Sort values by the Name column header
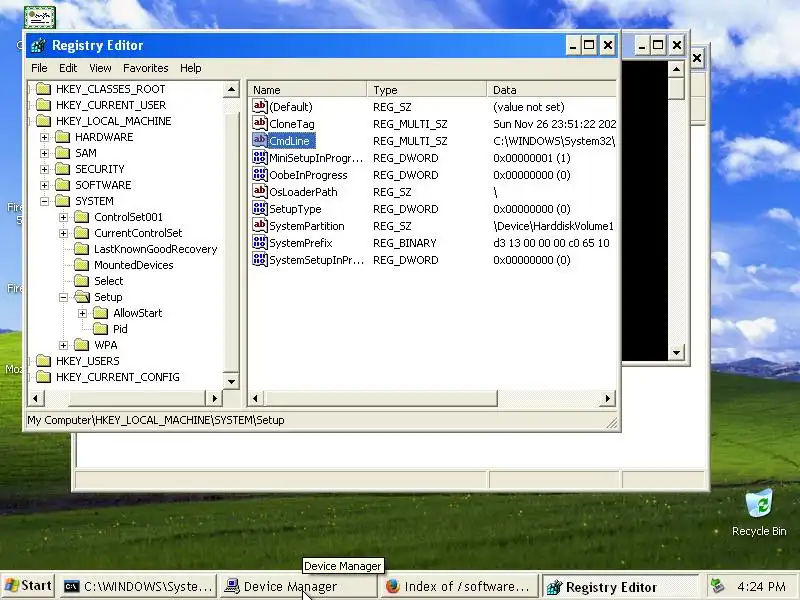Image resolution: width=800 pixels, height=600 pixels. [x=308, y=90]
